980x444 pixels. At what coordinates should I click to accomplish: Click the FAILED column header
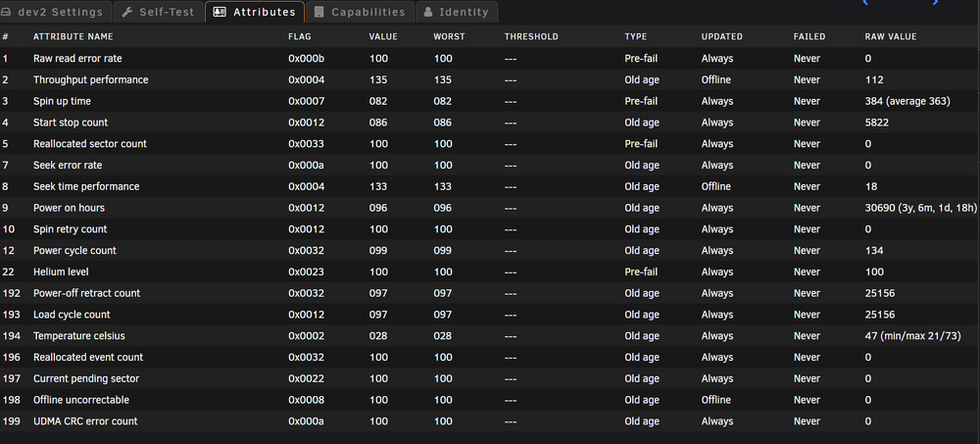(809, 37)
